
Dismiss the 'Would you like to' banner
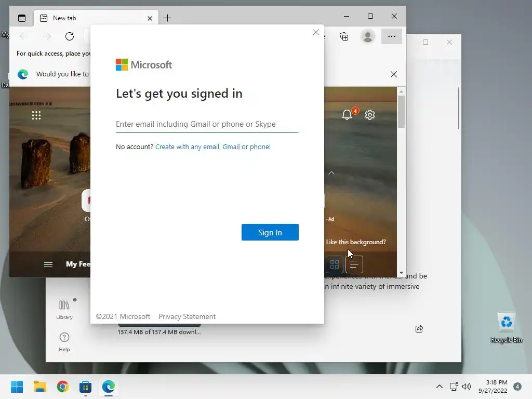click(394, 74)
